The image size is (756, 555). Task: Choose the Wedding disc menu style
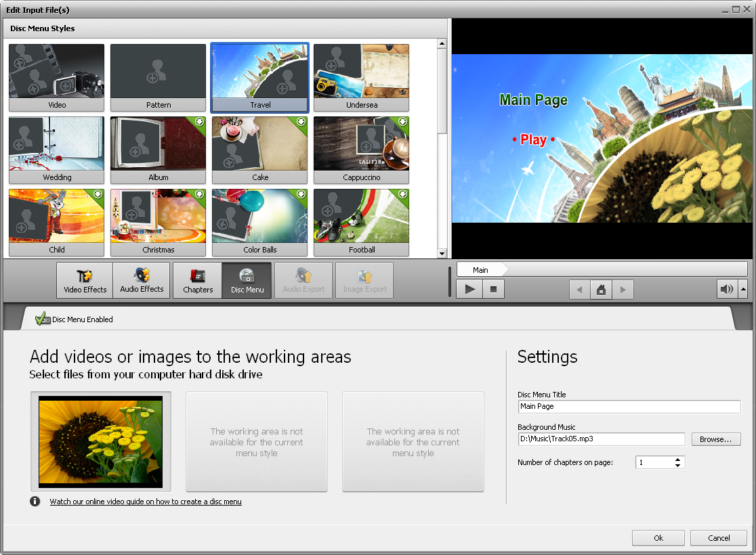click(x=57, y=150)
